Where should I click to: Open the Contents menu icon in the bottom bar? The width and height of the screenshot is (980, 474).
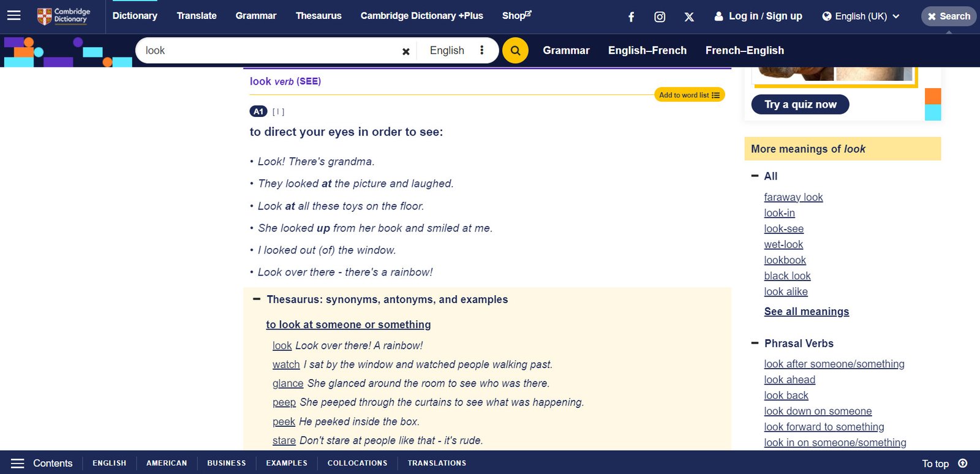pos(18,464)
